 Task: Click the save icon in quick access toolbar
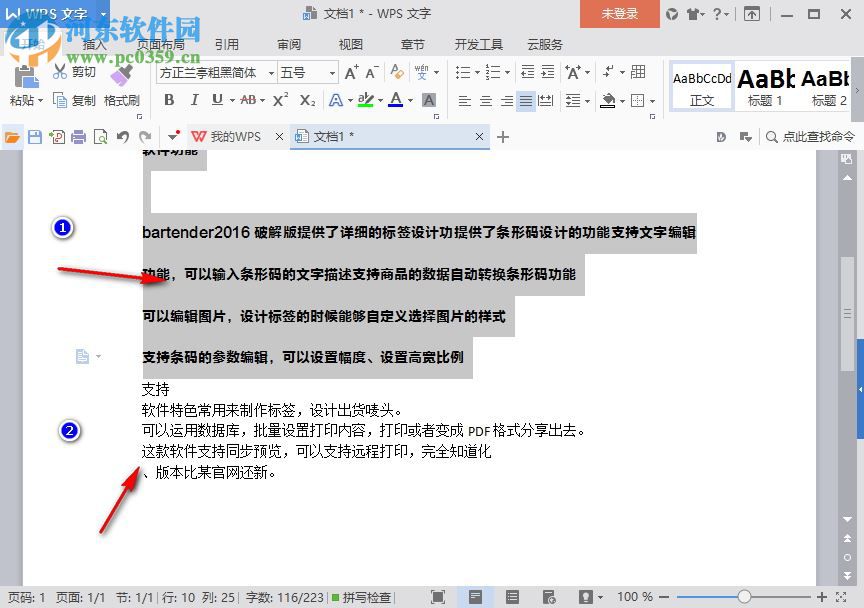(x=36, y=136)
